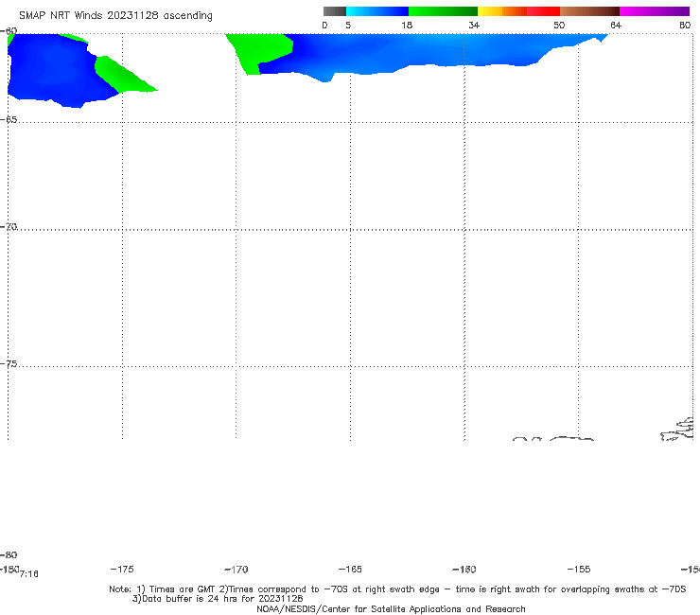
Task: Click the swath time label '7:16'
Action: (29, 574)
